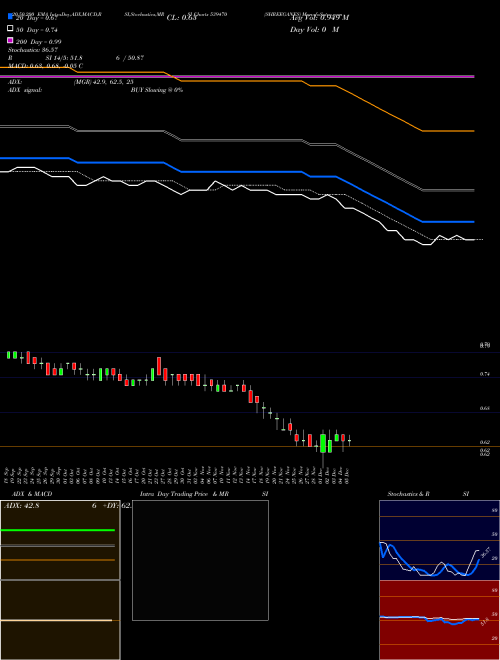Click the 0.74 price axis label
The image size is (500, 660).
pyautogui.click(x=484, y=374)
